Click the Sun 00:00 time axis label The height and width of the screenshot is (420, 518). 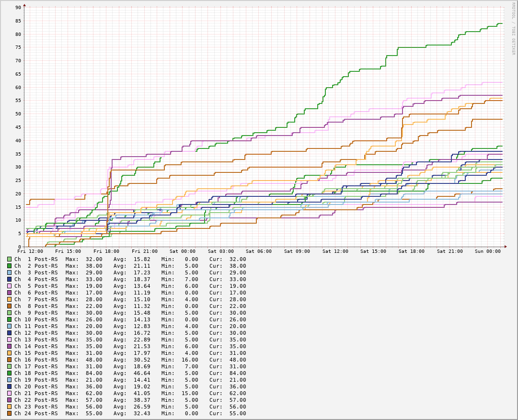pyautogui.click(x=487, y=251)
